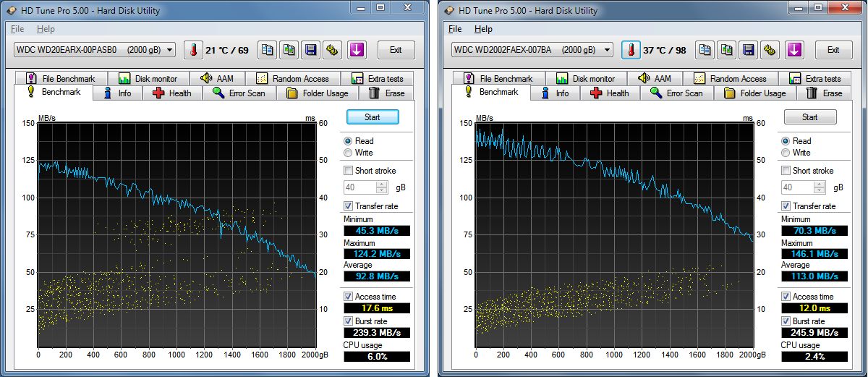Click short stroke spinner arrows in WD20EARX window
Viewport: 868px width, 377px height.
click(x=383, y=187)
